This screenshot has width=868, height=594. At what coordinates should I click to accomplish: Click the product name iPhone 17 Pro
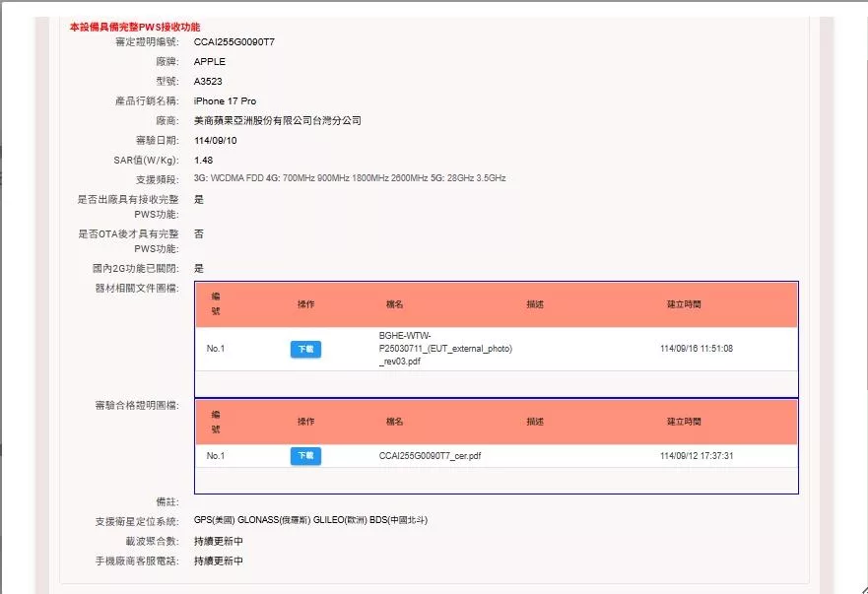[225, 101]
